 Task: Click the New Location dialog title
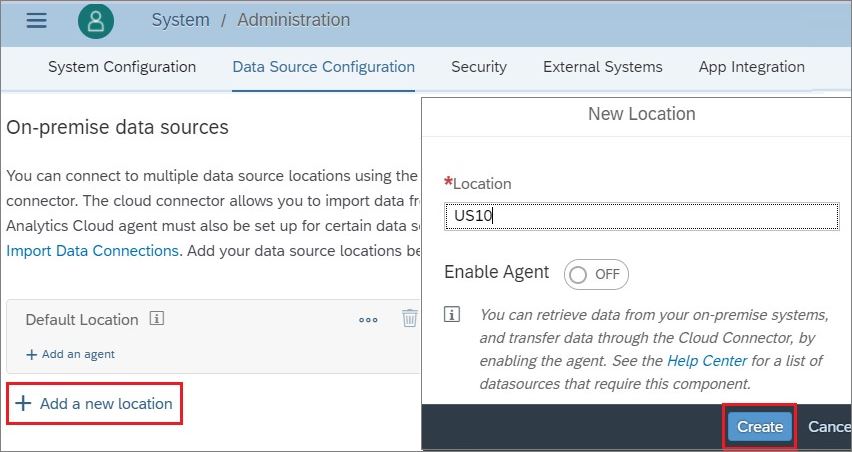click(x=642, y=114)
